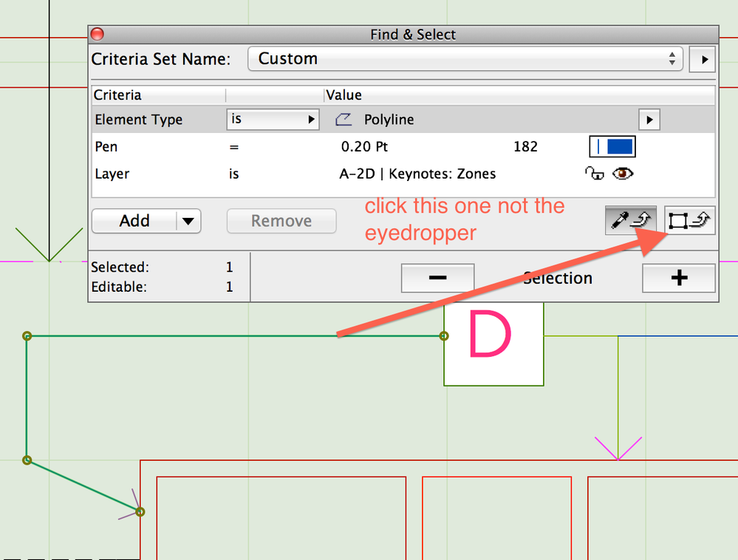Click the minus icon to deselect matching elements
Screen dimensions: 738x560
pos(437,278)
